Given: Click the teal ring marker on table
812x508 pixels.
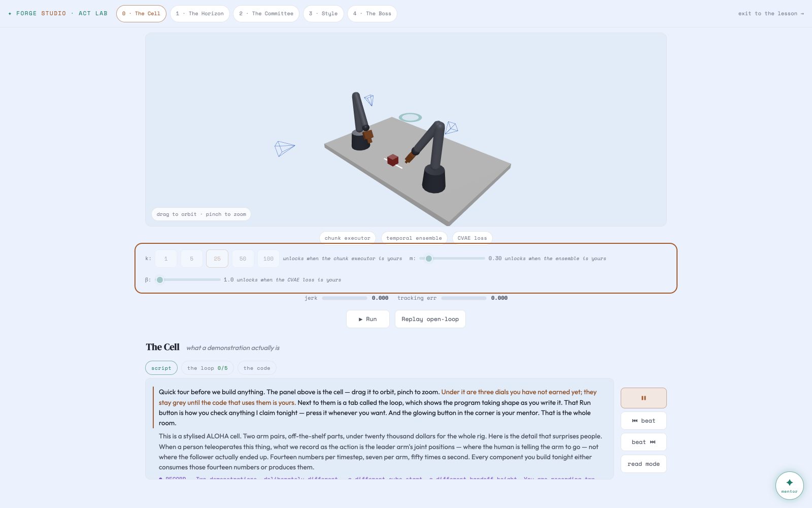Looking at the screenshot, I should click(410, 117).
